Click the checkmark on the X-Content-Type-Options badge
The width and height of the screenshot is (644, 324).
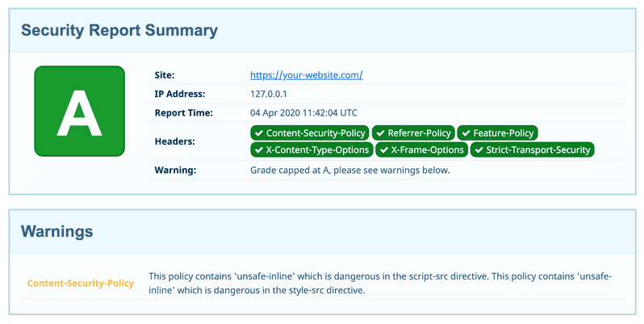[258, 149]
